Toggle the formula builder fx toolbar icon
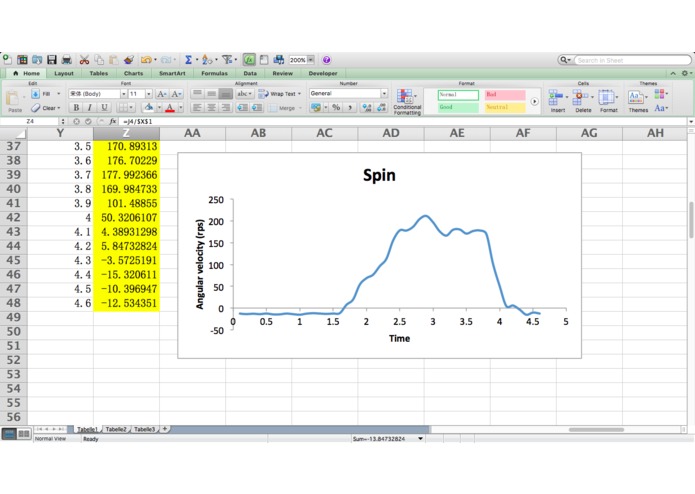 249,59
